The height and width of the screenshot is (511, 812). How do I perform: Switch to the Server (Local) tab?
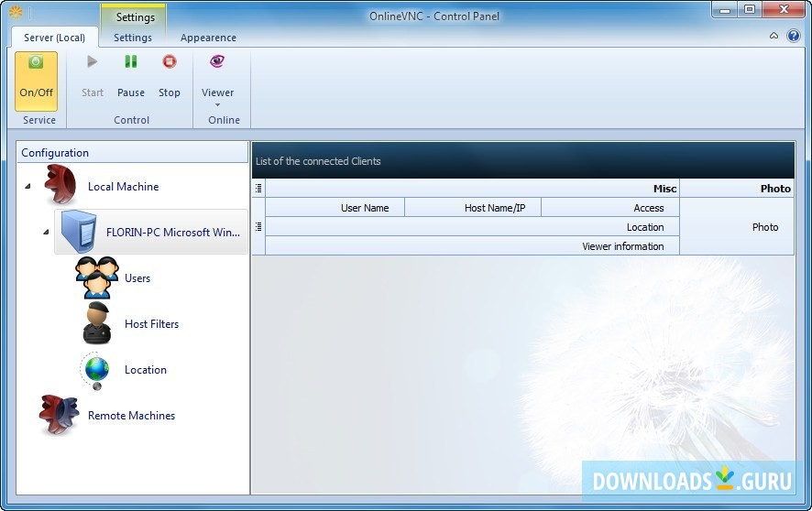[54, 38]
